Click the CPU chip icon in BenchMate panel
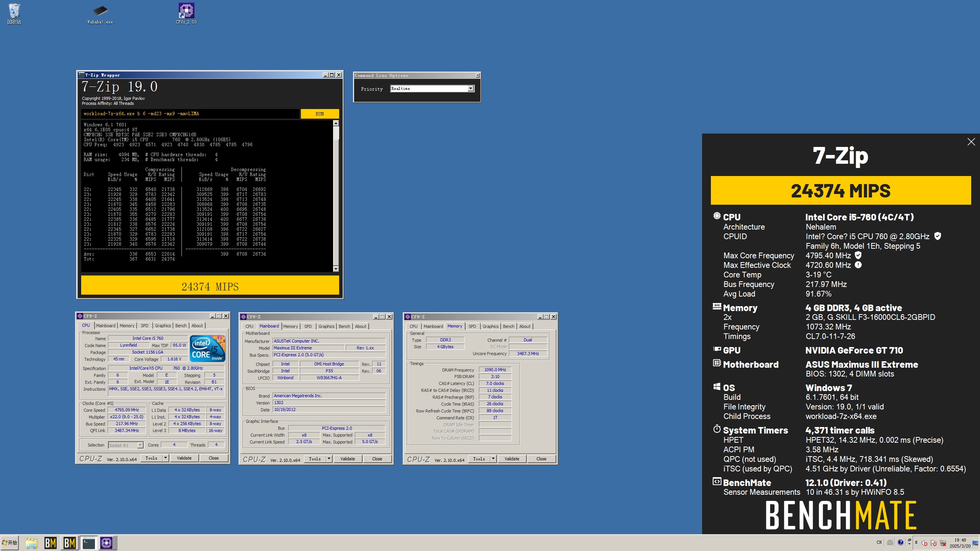980x551 pixels. coord(717,216)
